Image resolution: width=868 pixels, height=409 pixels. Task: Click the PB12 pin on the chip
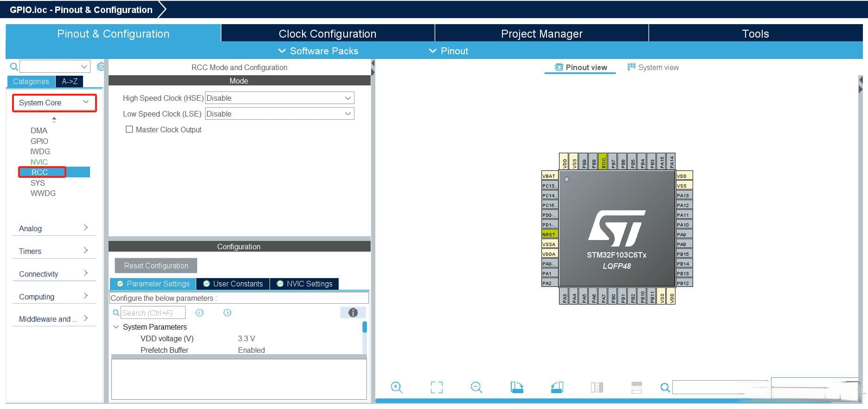(684, 283)
